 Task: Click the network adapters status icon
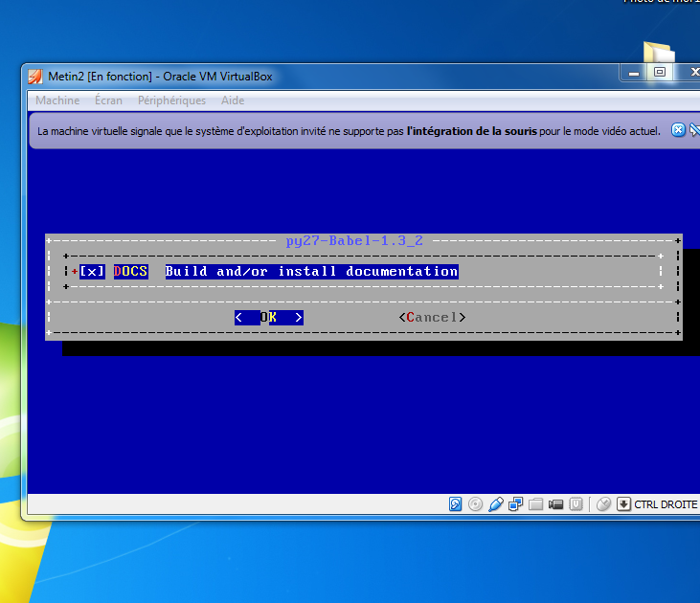(x=515, y=504)
